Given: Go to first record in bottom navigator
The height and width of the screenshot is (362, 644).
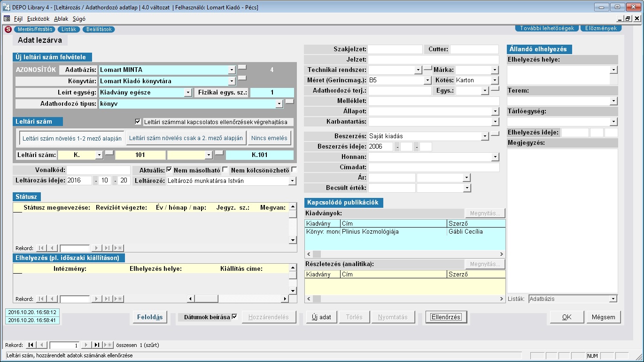Looking at the screenshot, I should coord(31,345).
